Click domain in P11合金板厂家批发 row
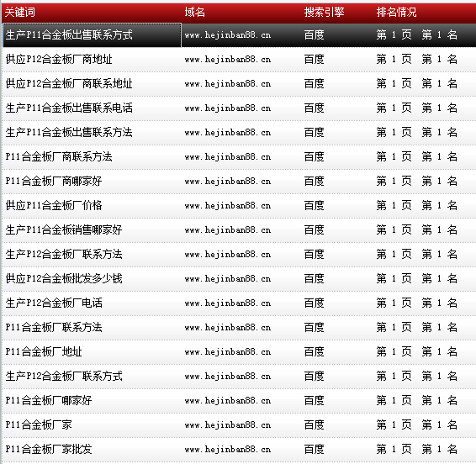This screenshot has height=464, width=476. pos(228,450)
